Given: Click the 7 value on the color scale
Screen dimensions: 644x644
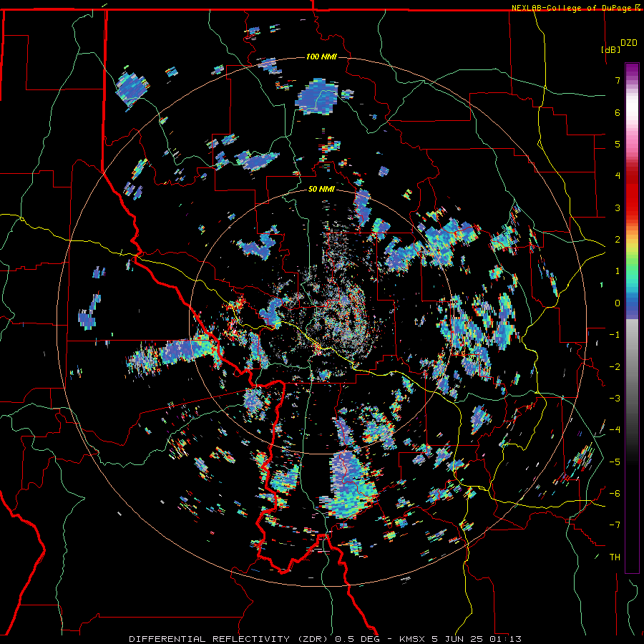Looking at the screenshot, I should [x=618, y=80].
